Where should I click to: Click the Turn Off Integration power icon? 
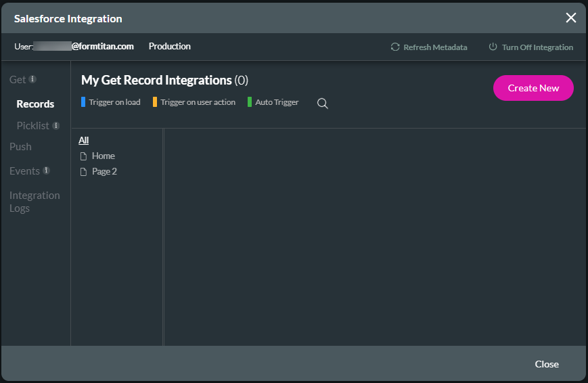(493, 47)
